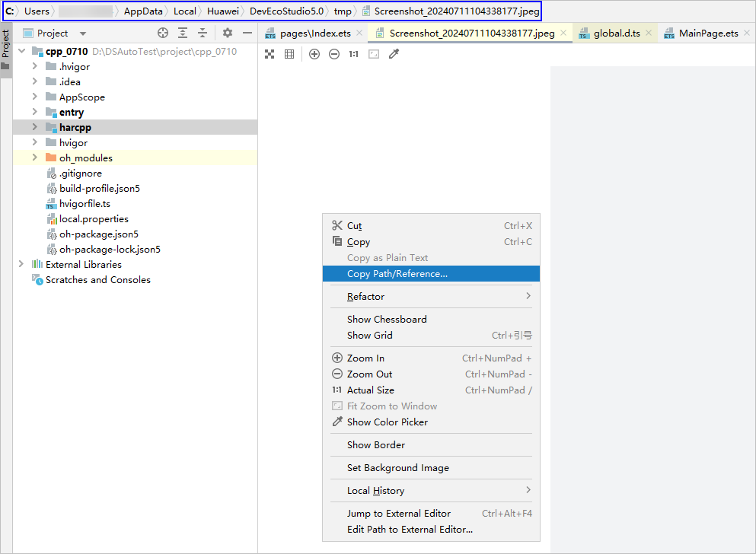
Task: Open the Project view dropdown
Action: pyautogui.click(x=83, y=33)
